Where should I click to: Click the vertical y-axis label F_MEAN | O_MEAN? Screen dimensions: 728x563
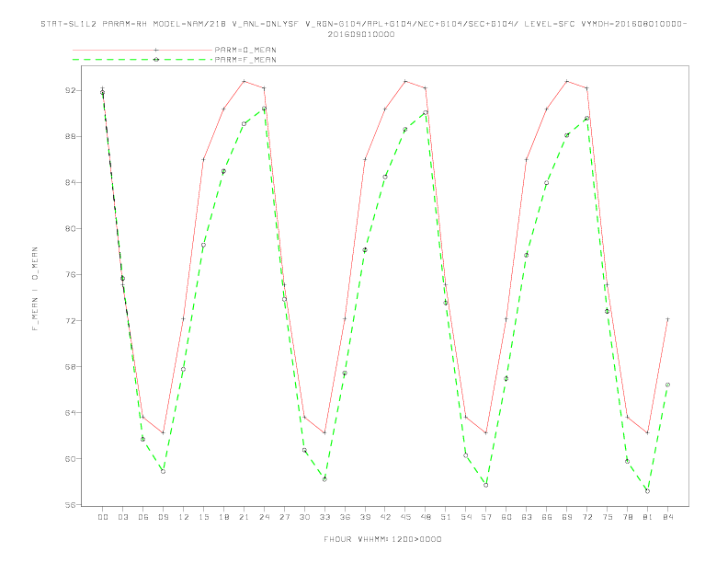[x=35, y=289]
